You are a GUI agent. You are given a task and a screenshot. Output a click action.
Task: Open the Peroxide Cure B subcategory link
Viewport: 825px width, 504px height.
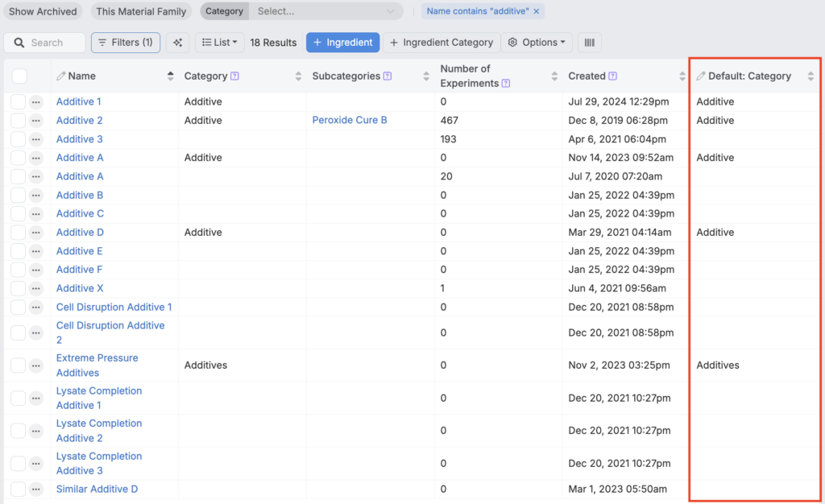350,121
